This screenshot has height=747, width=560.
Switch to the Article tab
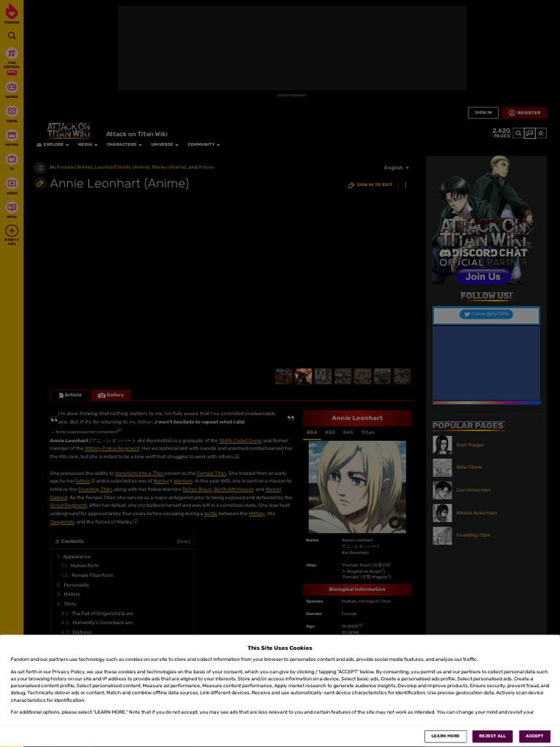tap(71, 395)
